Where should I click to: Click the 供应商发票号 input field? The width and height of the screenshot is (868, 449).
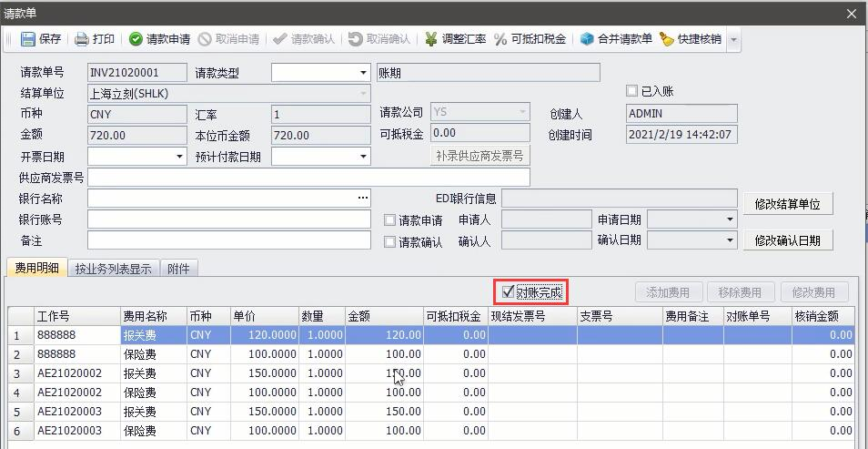[x=308, y=178]
